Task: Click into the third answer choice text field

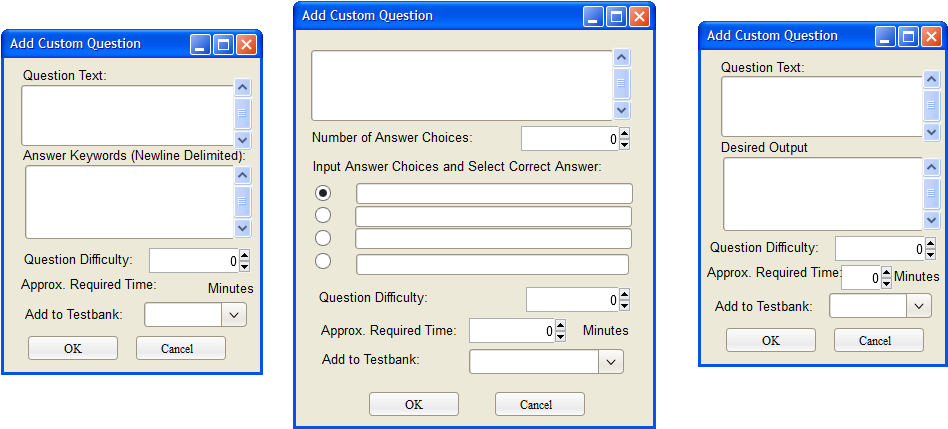Action: pyautogui.click(x=493, y=239)
